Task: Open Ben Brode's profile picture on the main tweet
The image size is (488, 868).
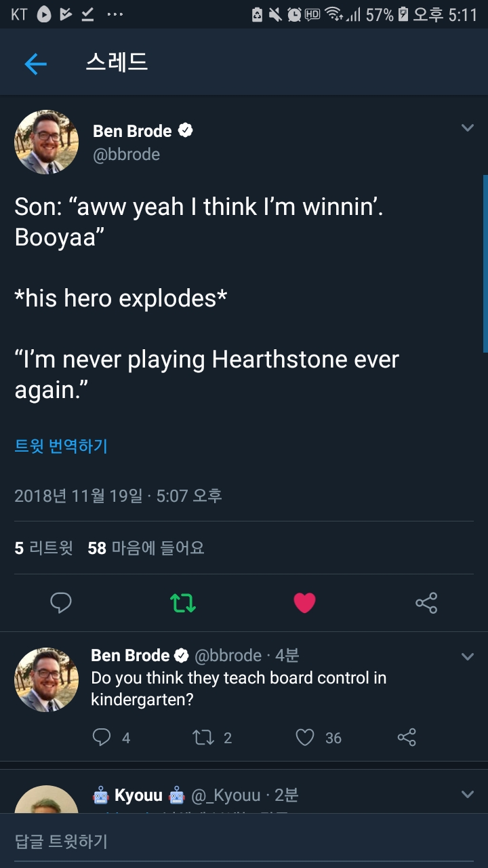Action: (x=46, y=142)
